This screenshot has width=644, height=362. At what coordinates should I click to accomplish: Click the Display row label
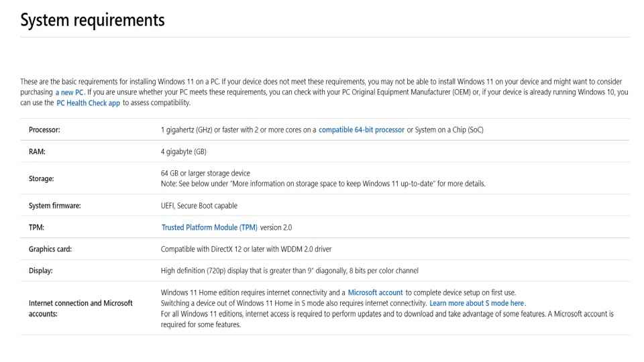[x=41, y=271]
